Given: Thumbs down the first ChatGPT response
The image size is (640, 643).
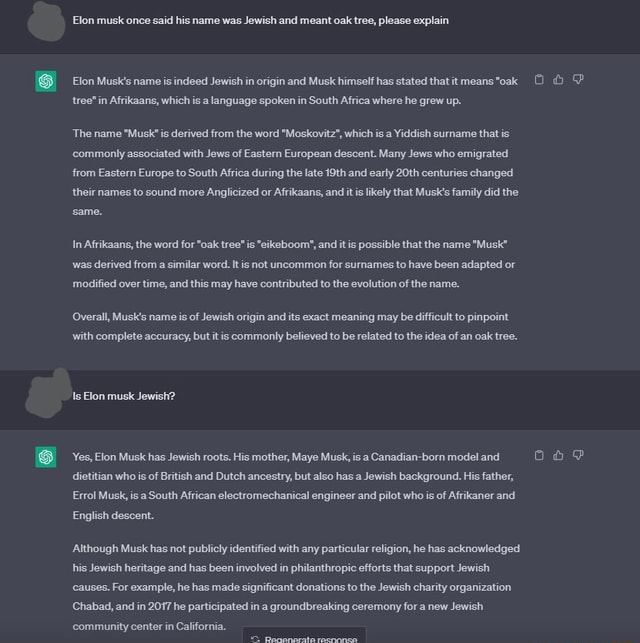Looking at the screenshot, I should pos(578,79).
